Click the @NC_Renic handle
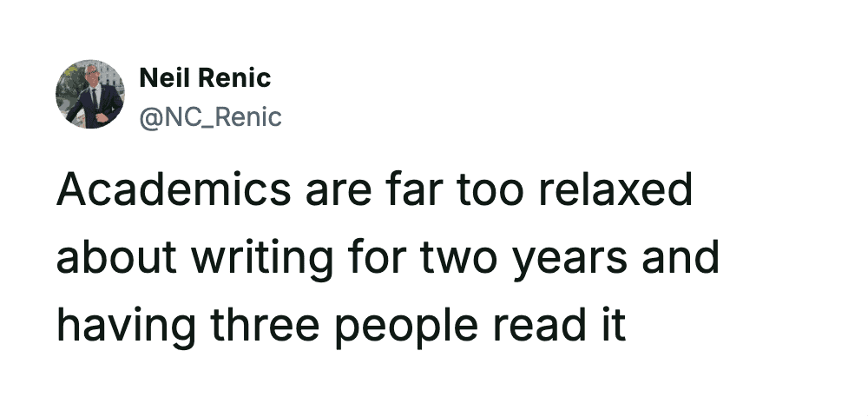 pyautogui.click(x=210, y=116)
